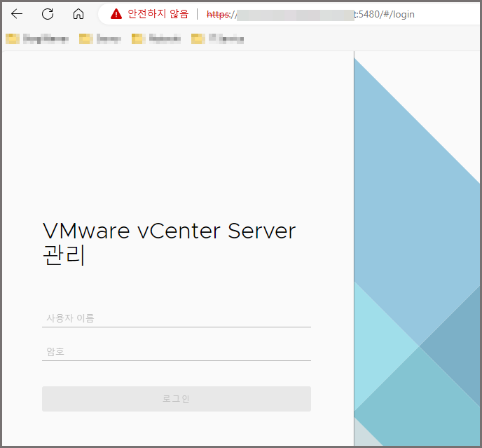Screen dimensions: 482x448
Task: Click the '안전하지 않음' security label
Action: (x=158, y=14)
